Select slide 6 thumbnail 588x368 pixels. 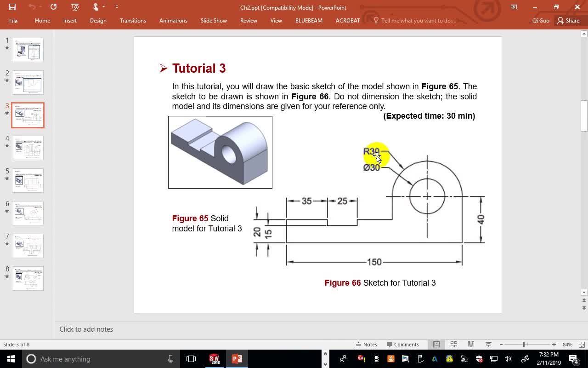click(x=28, y=213)
